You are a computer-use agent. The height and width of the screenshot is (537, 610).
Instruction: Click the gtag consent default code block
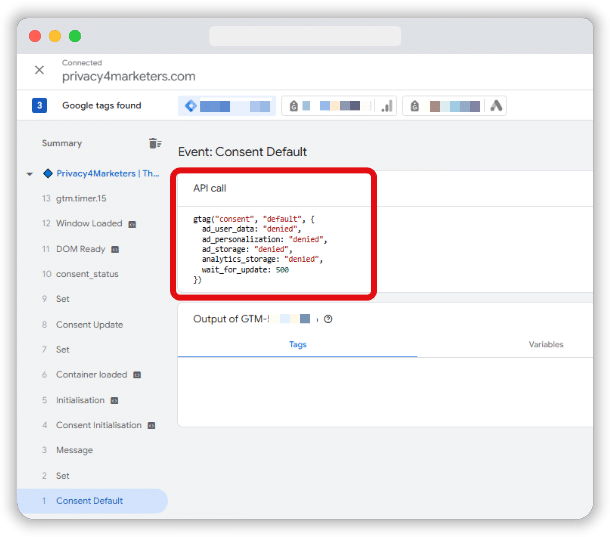pos(260,249)
